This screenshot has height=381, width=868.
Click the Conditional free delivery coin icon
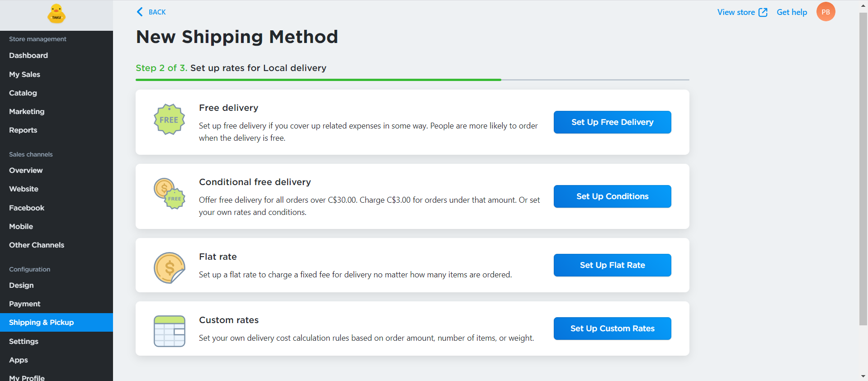pyautogui.click(x=169, y=194)
